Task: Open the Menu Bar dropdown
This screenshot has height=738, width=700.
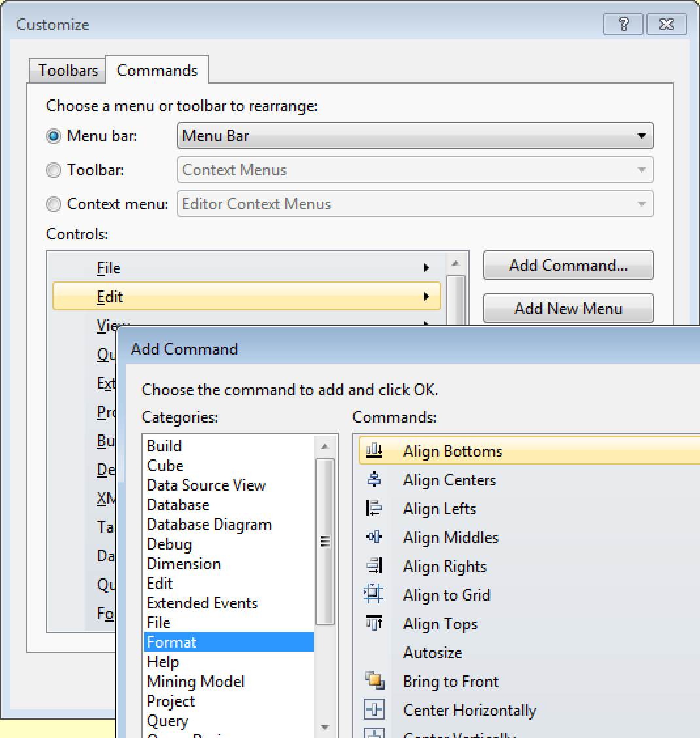Action: point(415,135)
